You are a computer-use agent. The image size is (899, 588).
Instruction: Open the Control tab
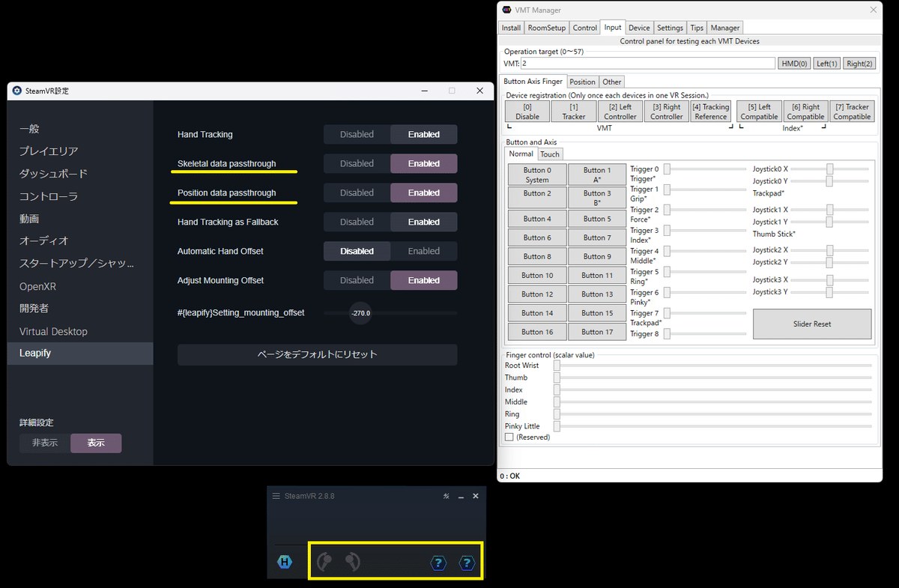[x=584, y=28]
